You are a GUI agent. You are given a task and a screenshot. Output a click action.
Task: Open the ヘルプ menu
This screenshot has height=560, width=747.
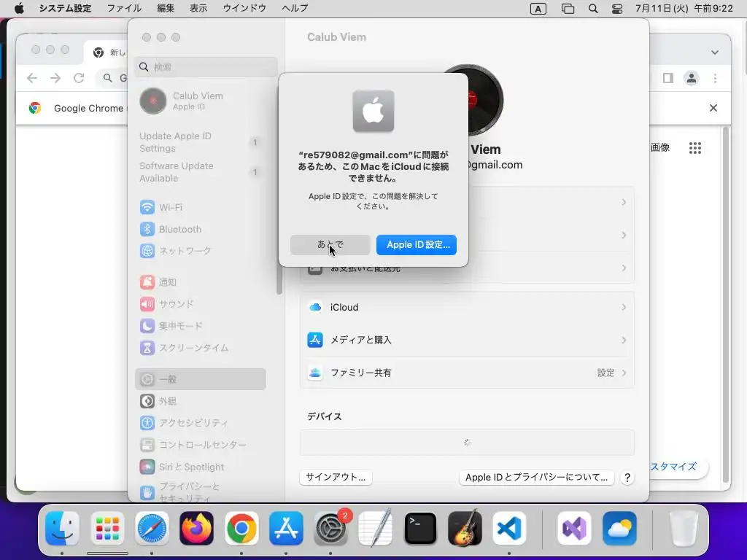pos(295,8)
